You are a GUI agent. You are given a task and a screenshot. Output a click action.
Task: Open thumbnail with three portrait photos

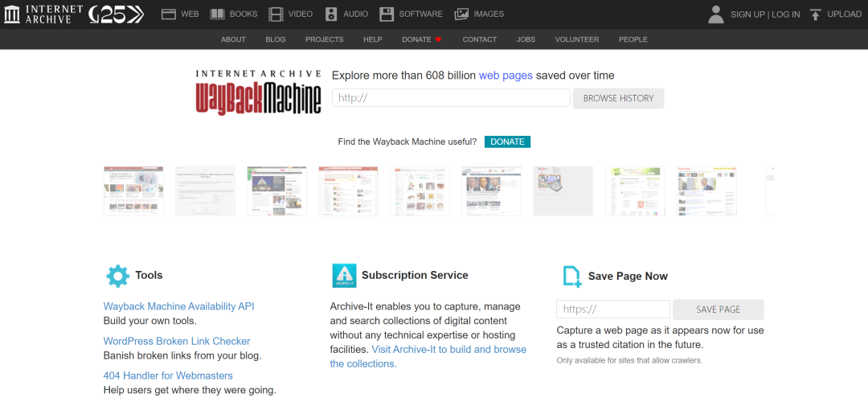491,191
